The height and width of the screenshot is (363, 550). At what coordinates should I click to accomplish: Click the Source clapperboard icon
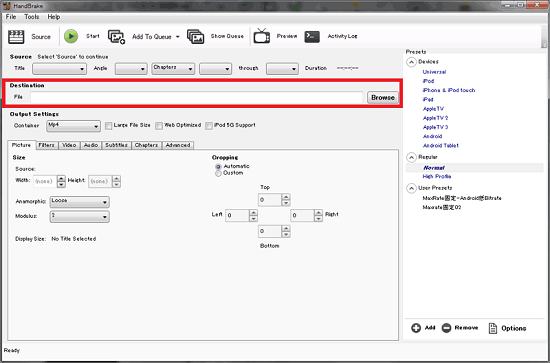pyautogui.click(x=16, y=36)
